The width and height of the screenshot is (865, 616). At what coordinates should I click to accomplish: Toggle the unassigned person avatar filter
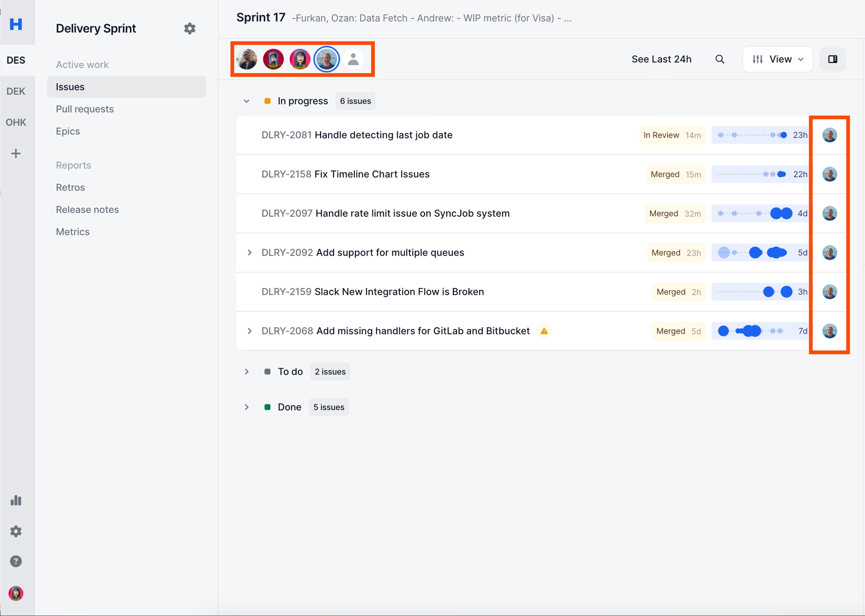pyautogui.click(x=353, y=59)
